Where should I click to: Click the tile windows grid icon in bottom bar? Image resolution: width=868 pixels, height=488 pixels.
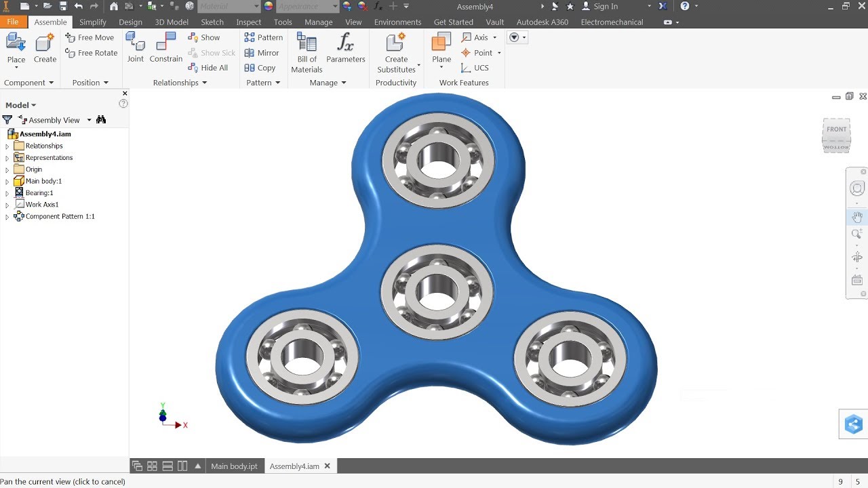tap(152, 466)
